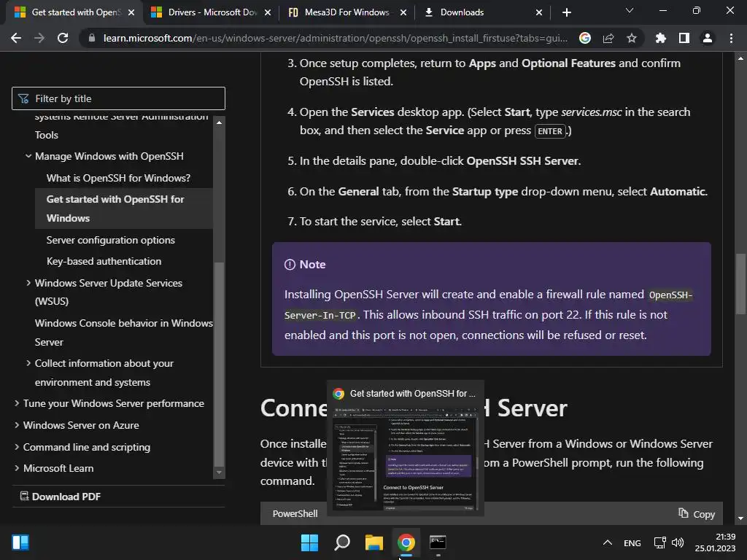The image size is (747, 560).
Task: Click the browser forward arrow
Action: tap(39, 38)
